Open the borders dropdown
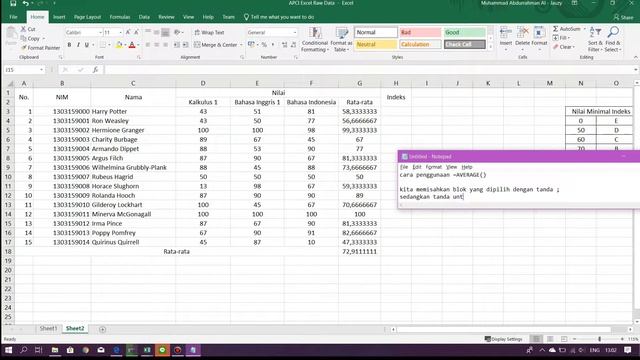Screen dimensions: 640x360 [x=109, y=45]
